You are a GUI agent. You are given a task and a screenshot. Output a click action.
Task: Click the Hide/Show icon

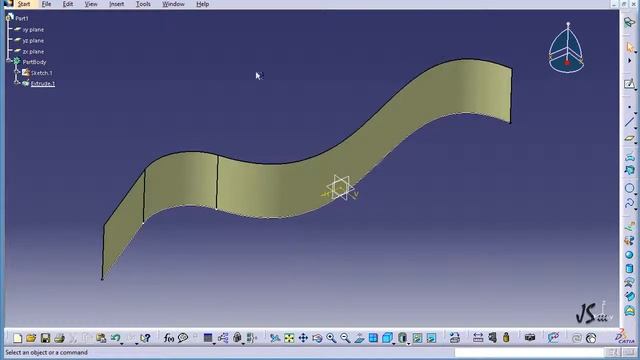click(417, 338)
